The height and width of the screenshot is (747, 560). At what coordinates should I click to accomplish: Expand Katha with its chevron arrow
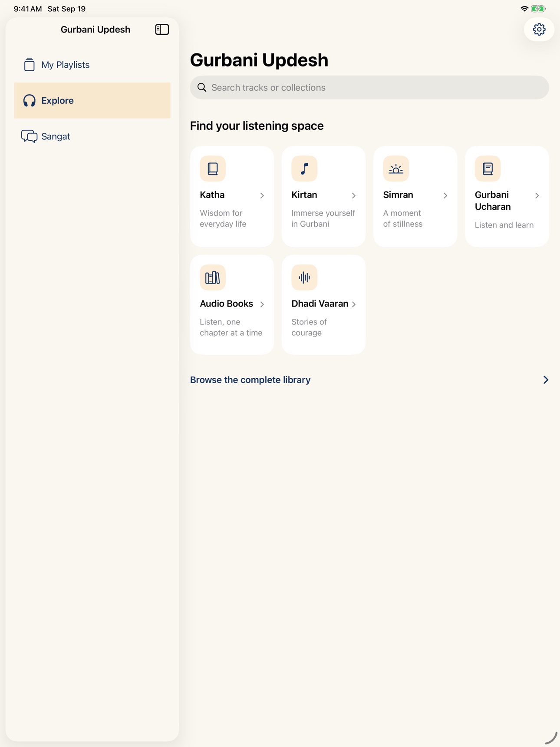(x=262, y=195)
